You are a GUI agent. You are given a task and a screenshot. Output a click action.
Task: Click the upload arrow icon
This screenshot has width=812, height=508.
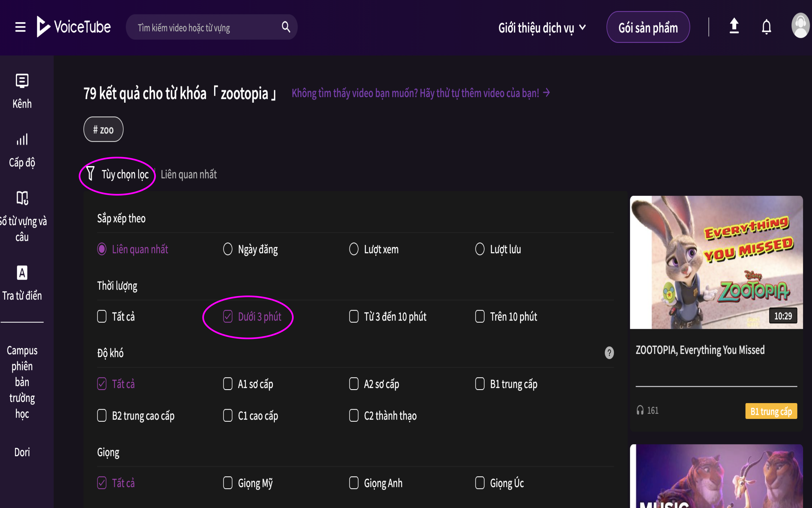click(x=734, y=26)
